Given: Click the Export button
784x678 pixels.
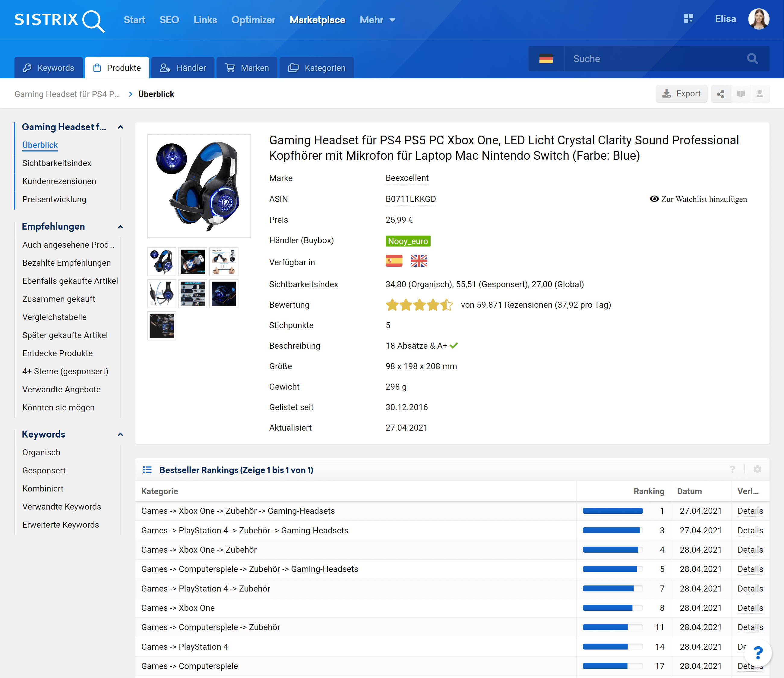Looking at the screenshot, I should (681, 94).
